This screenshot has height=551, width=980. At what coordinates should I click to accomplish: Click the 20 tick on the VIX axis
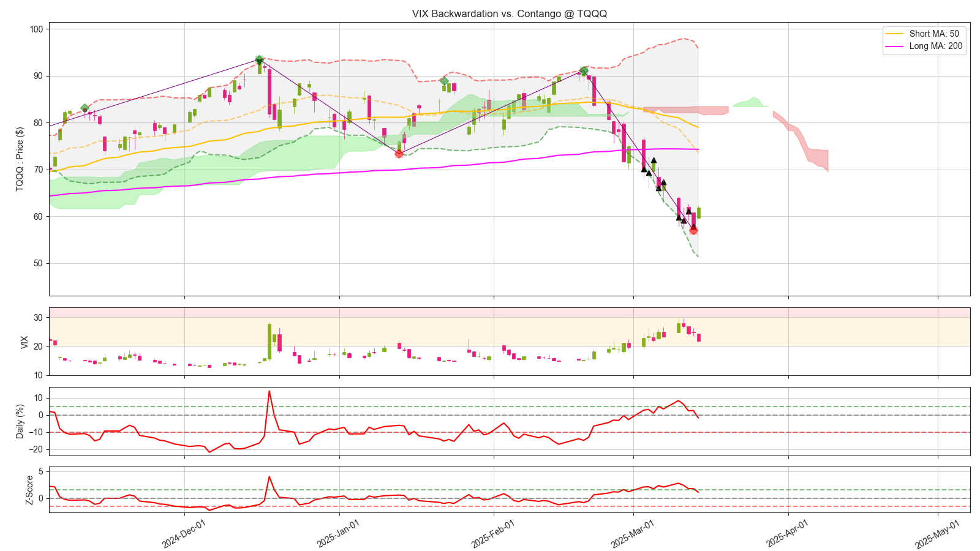pyautogui.click(x=38, y=346)
